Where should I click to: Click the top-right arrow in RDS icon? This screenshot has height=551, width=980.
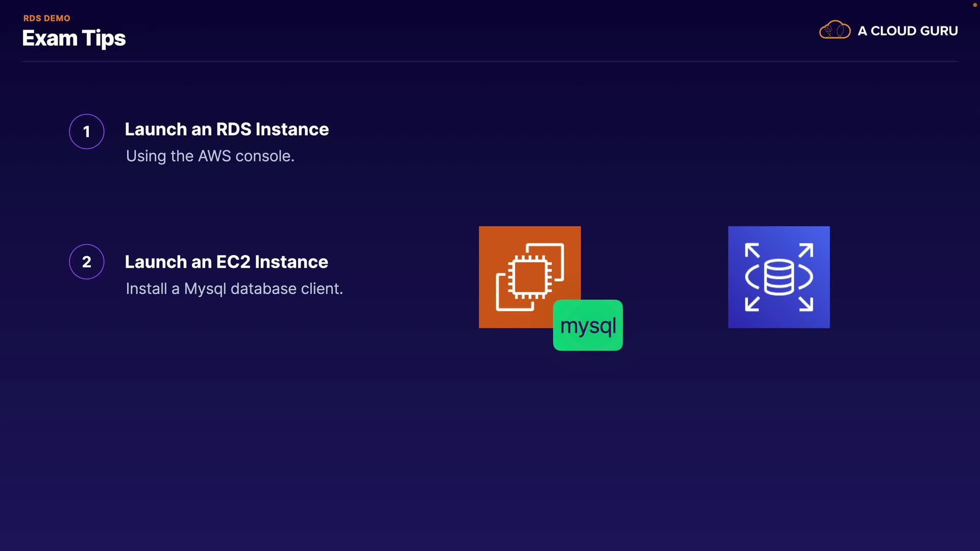coord(806,250)
